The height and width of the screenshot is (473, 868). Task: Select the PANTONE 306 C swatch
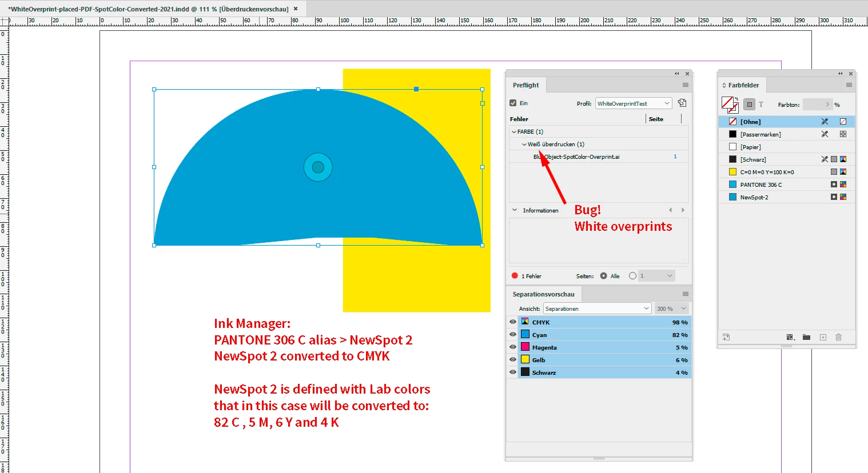[x=786, y=185]
